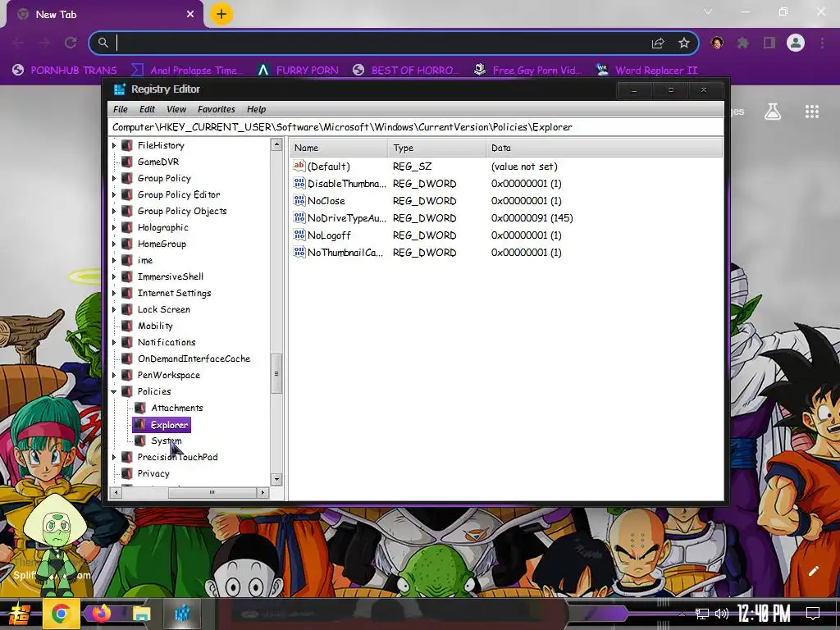Bookmark this tab with the star icon

pyautogui.click(x=683, y=43)
